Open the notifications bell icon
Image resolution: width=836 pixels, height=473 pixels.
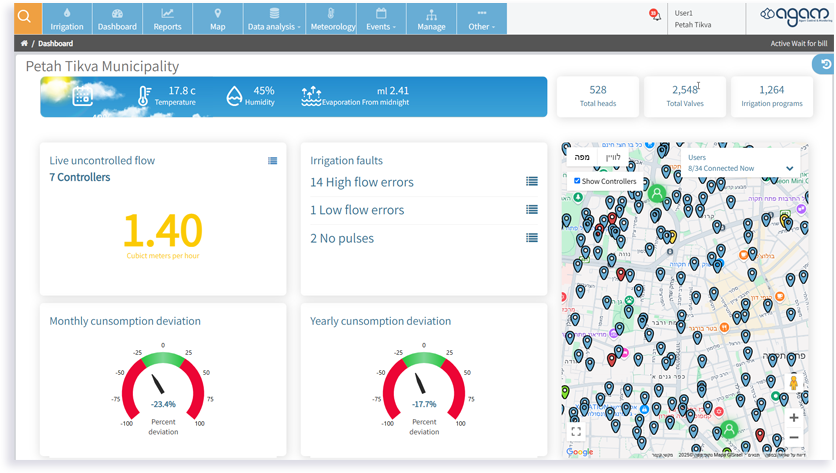655,16
